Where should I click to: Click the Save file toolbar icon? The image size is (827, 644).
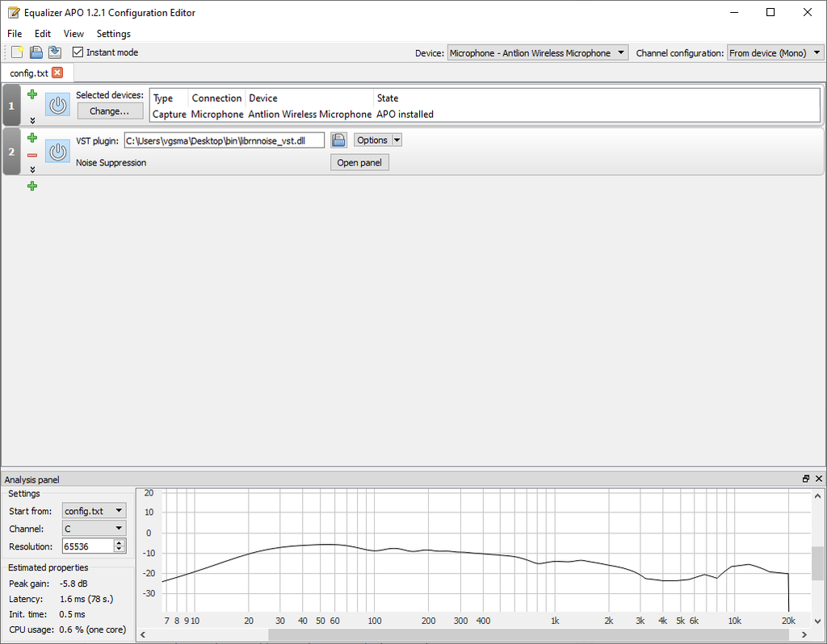(x=54, y=52)
